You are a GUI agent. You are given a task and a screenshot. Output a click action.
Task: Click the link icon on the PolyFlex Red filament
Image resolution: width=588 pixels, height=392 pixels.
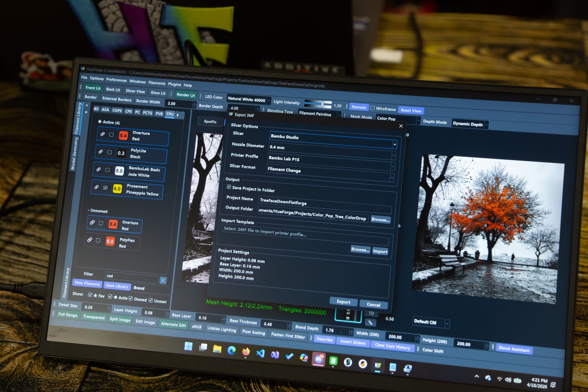89,240
